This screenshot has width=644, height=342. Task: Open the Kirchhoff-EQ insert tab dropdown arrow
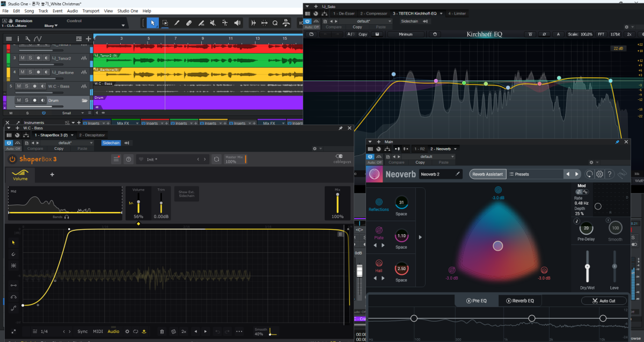(441, 13)
